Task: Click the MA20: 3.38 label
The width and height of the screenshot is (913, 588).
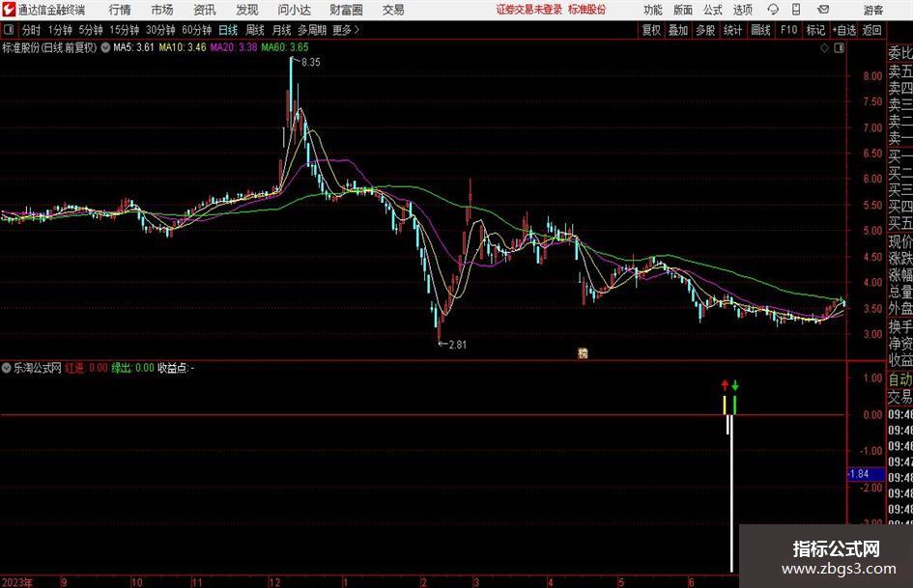Action: (234, 47)
